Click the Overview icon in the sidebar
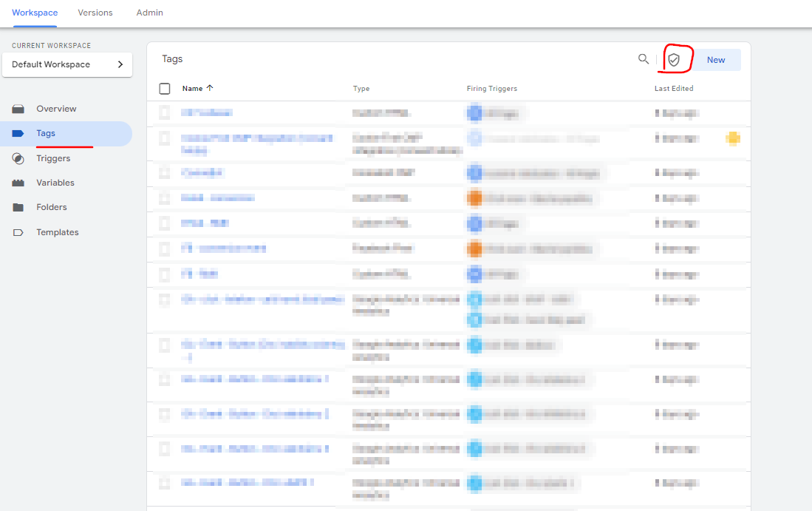The height and width of the screenshot is (511, 812). click(18, 109)
